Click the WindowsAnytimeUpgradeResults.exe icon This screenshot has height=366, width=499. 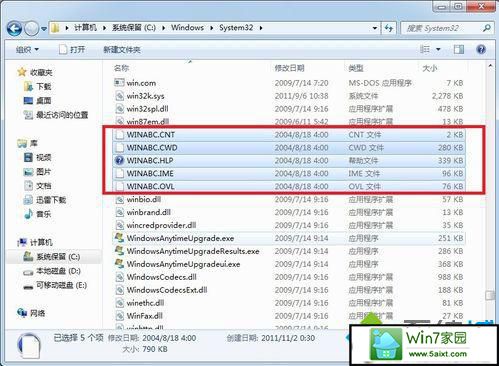[119, 251]
